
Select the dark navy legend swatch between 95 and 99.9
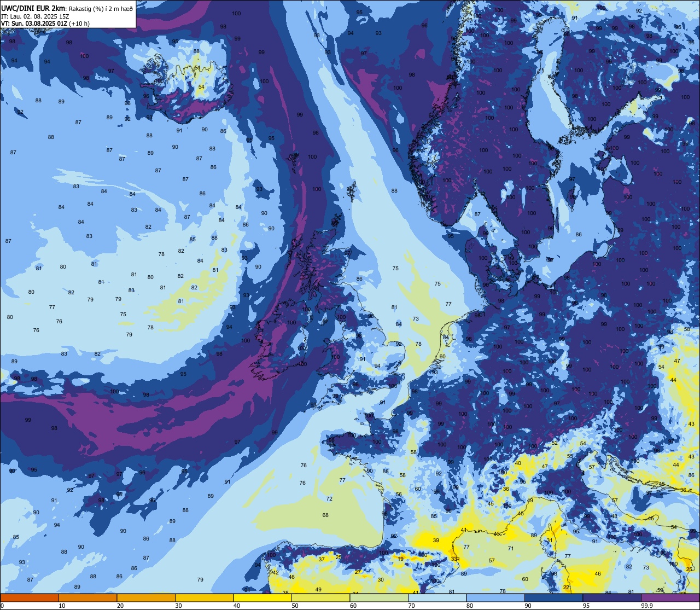(612, 597)
